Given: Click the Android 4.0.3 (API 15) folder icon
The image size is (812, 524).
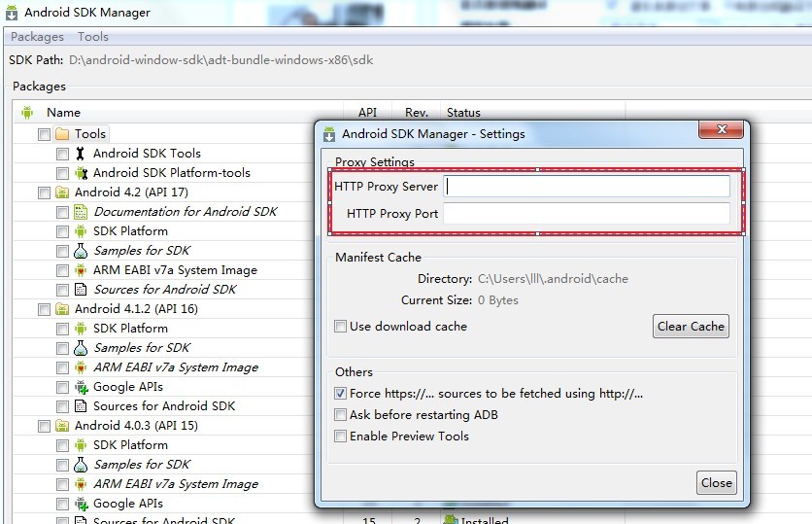Looking at the screenshot, I should (62, 426).
